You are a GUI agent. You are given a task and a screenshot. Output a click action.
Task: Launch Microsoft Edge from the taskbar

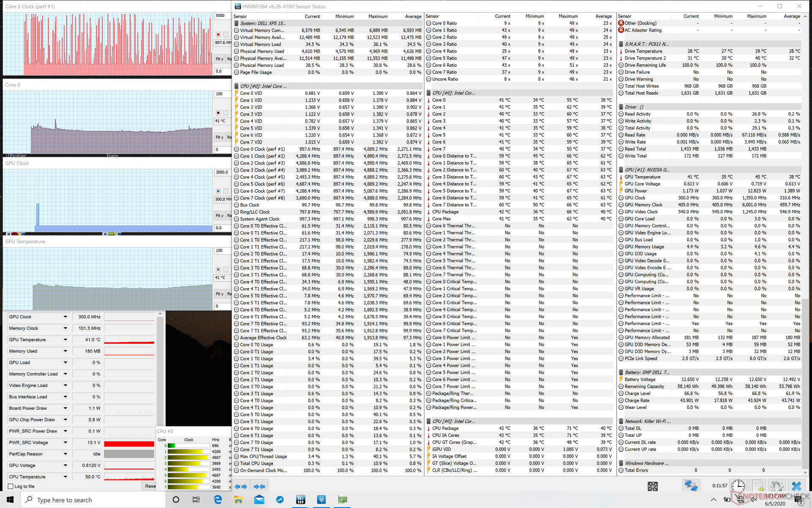point(218,500)
